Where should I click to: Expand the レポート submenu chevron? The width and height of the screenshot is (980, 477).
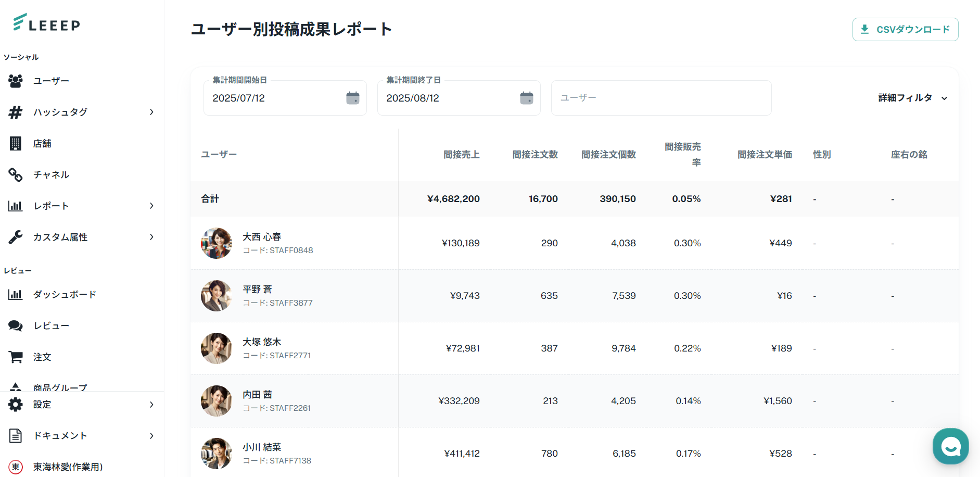151,206
